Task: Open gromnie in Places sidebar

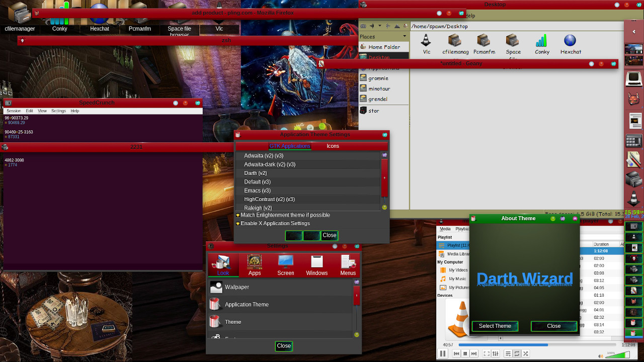Action: pyautogui.click(x=383, y=78)
